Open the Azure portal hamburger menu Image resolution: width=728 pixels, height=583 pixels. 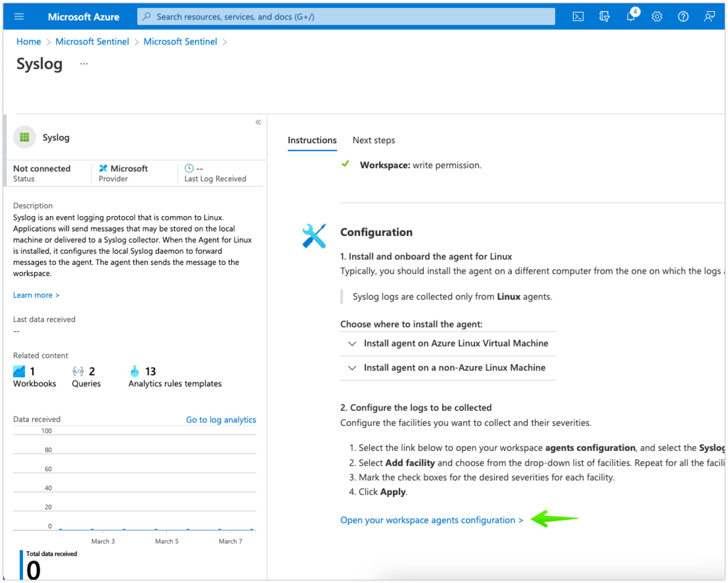click(x=19, y=16)
